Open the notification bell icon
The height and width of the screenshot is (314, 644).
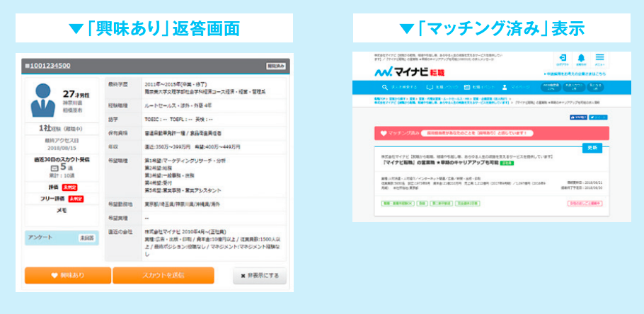click(581, 59)
